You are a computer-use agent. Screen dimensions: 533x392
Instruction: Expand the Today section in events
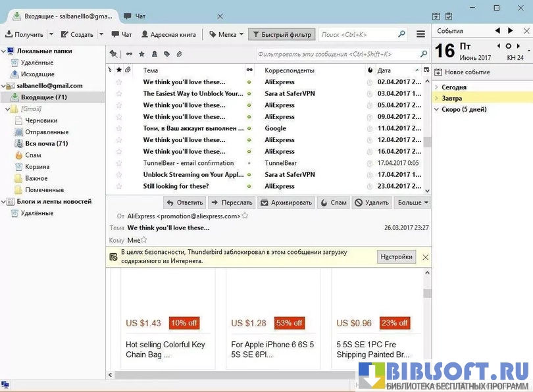437,87
